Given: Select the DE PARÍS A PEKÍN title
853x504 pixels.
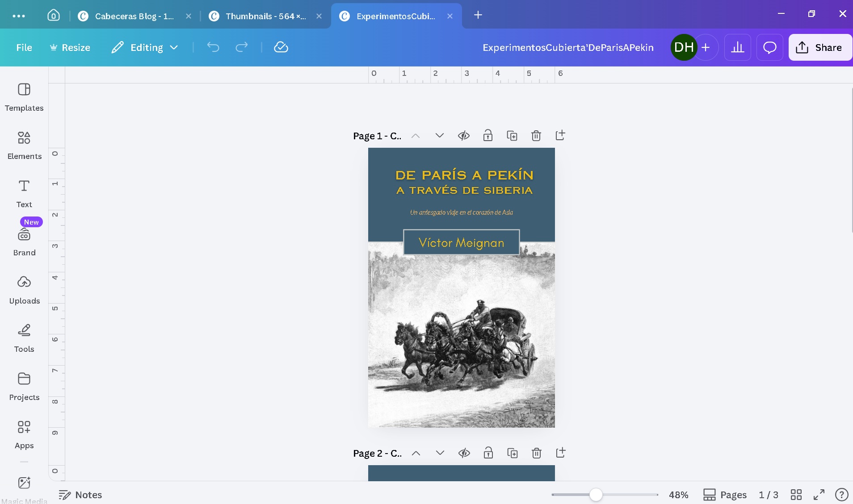Looking at the screenshot, I should (464, 175).
